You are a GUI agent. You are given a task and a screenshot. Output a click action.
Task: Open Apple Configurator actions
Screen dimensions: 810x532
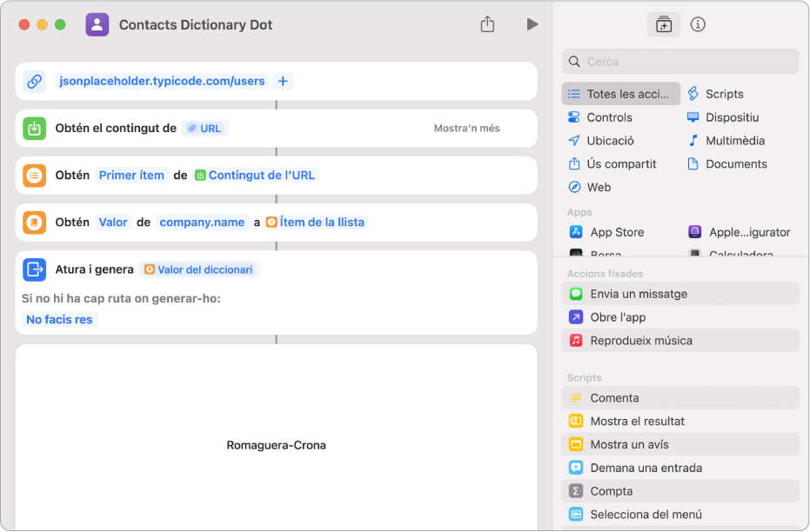(740, 232)
